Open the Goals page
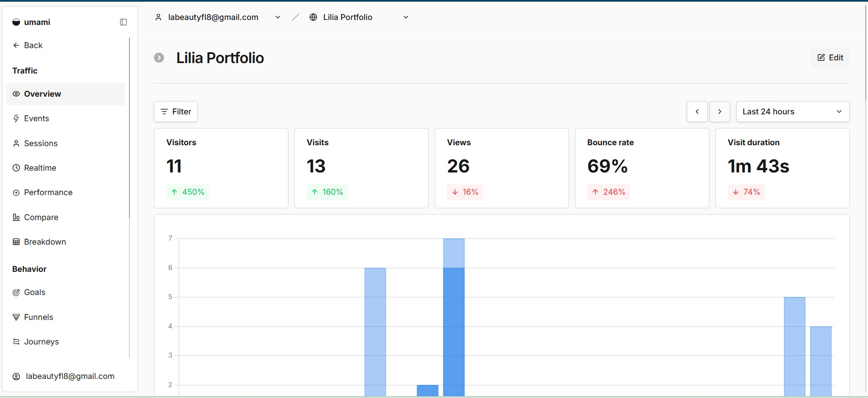This screenshot has height=398, width=868. point(66,292)
